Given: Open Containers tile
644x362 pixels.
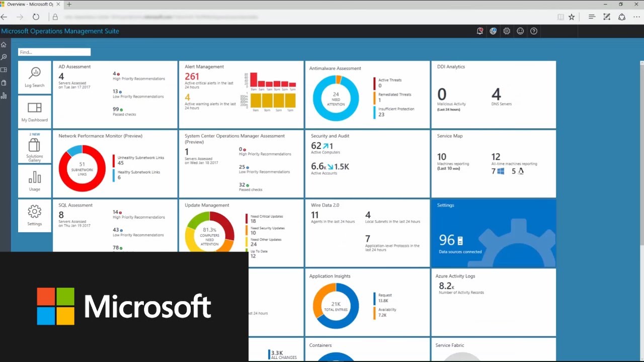Looking at the screenshot, I should (x=367, y=350).
